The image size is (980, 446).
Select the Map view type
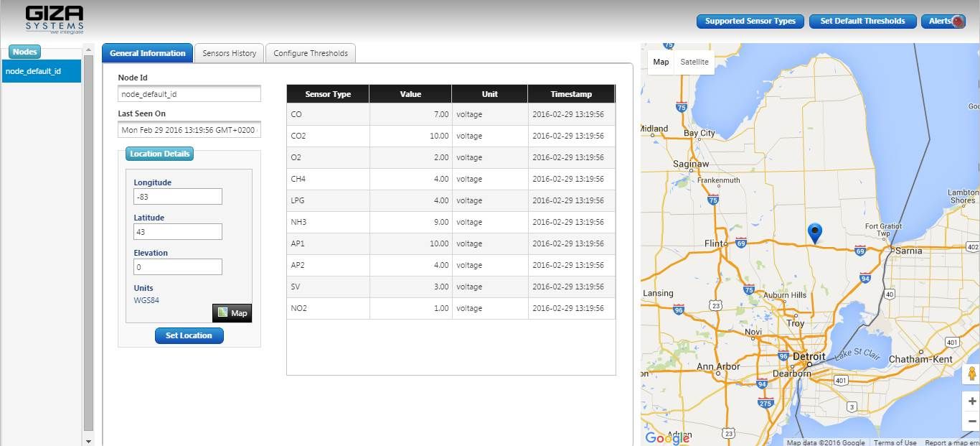(661, 62)
